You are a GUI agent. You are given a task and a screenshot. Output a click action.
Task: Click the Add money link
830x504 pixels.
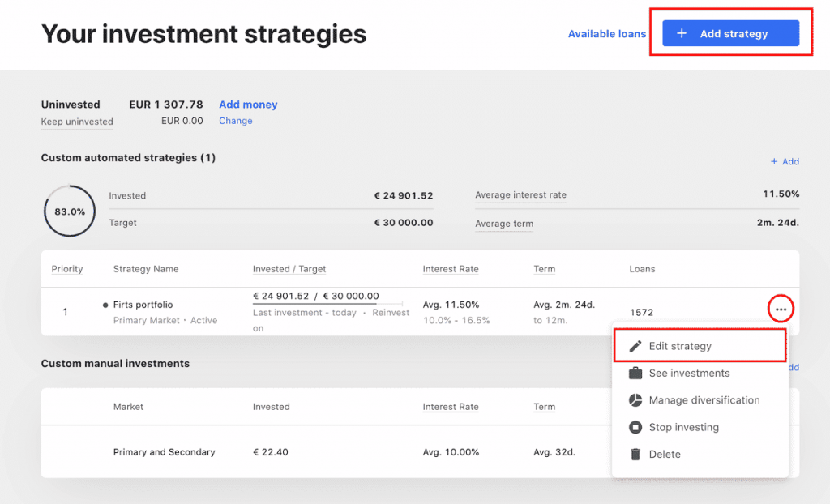[x=248, y=105]
